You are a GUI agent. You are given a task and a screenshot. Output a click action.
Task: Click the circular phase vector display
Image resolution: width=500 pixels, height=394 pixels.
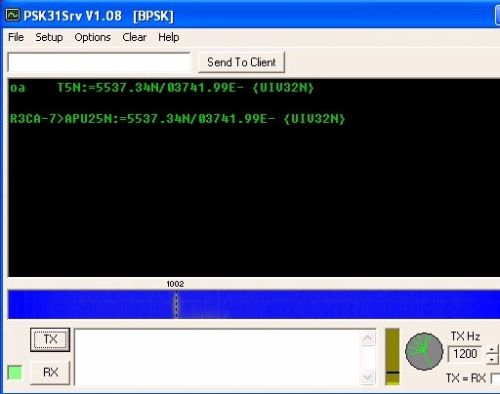(424, 351)
